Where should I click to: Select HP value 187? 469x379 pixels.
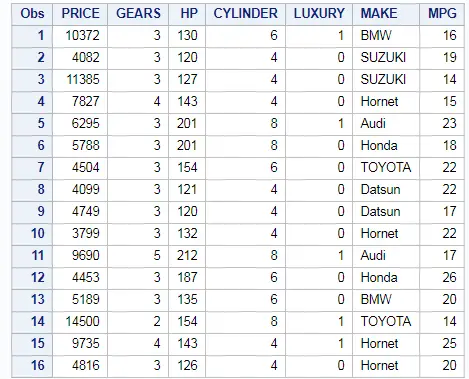click(187, 277)
